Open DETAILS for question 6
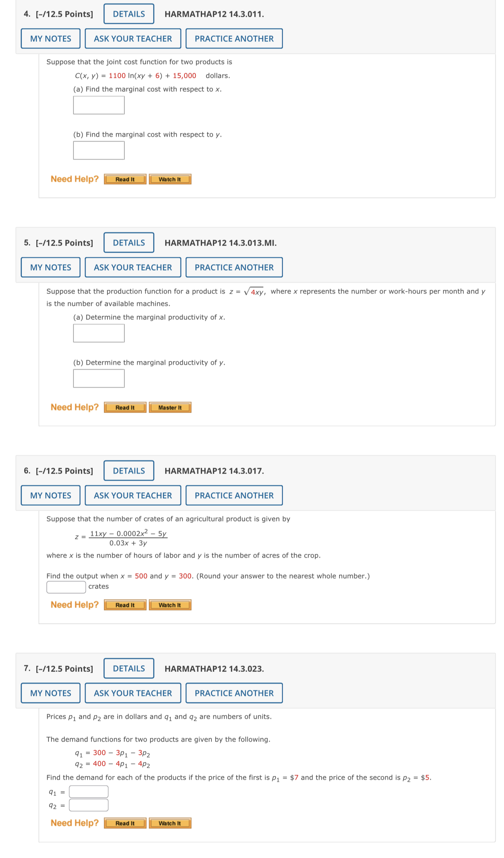The height and width of the screenshot is (858, 504). pos(128,471)
